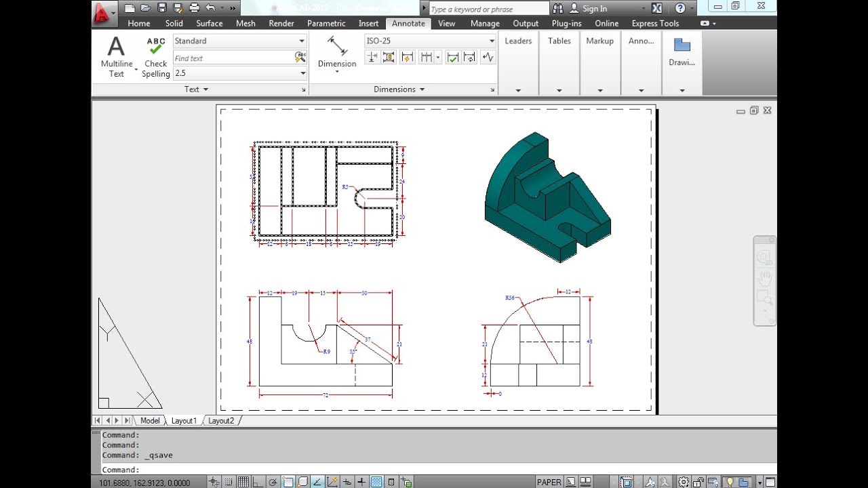Viewport: 868px width, 488px height.
Task: Click the command line input
Action: 434,470
